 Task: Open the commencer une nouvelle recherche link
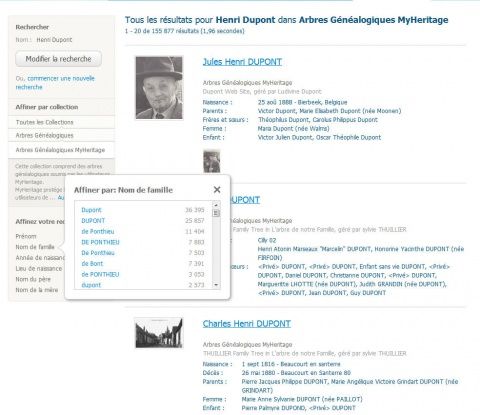point(55,83)
